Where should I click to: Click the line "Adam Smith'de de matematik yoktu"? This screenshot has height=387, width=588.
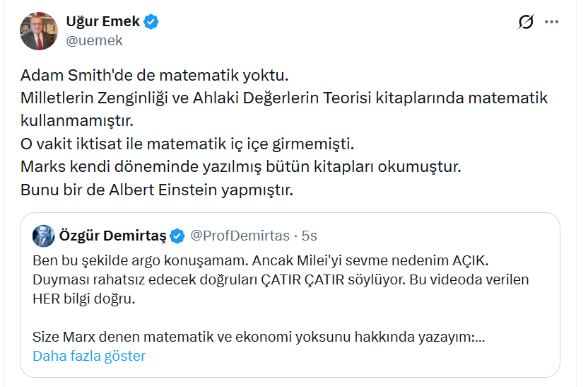pyautogui.click(x=155, y=75)
